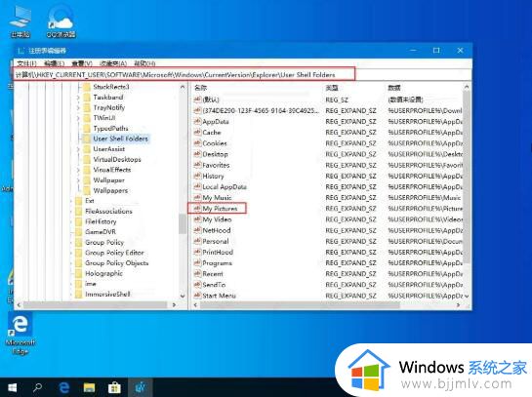This screenshot has height=397, width=532.
Task: Open the Help menu
Action: (144, 63)
